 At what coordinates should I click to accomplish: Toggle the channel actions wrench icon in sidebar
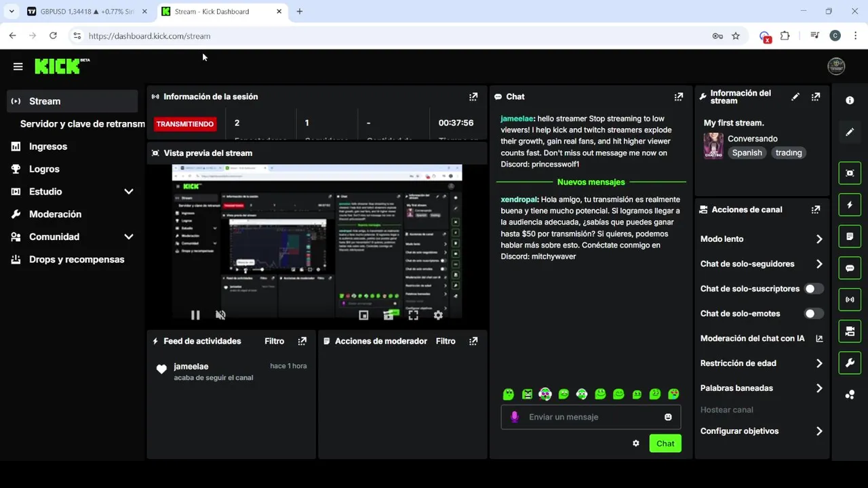(850, 363)
